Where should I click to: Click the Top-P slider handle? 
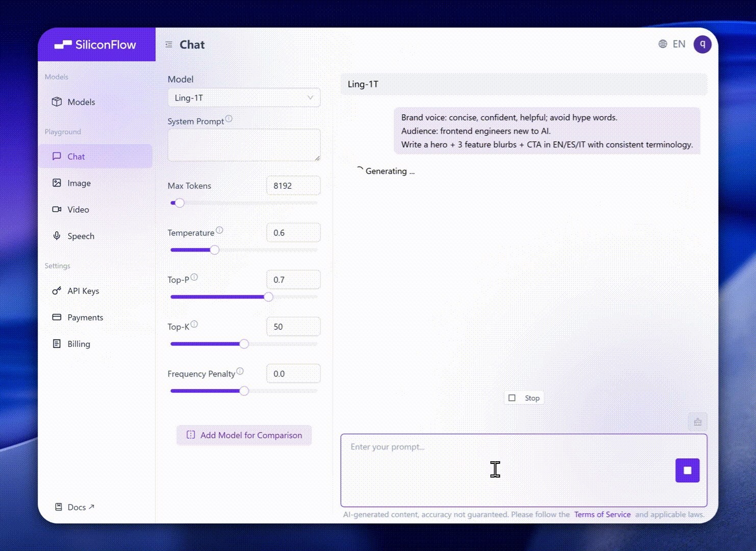pos(268,297)
